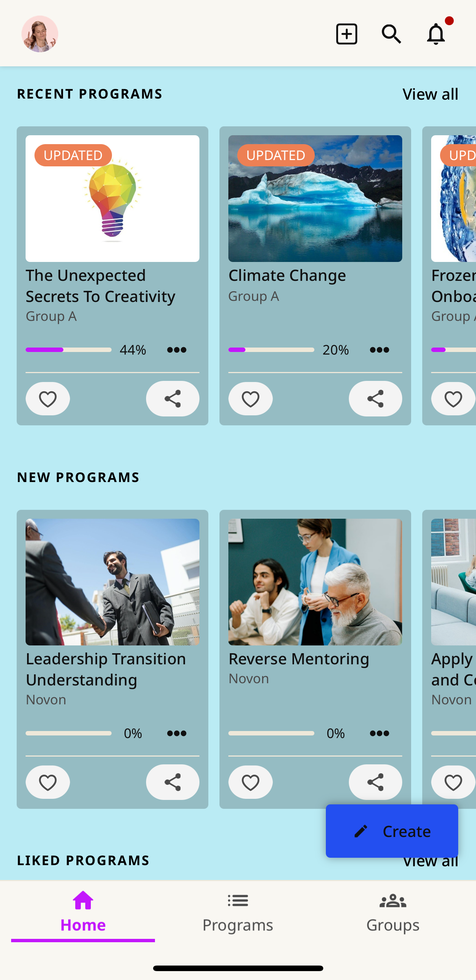476x980 pixels.
Task: Switch to the Programs tab
Action: (238, 913)
